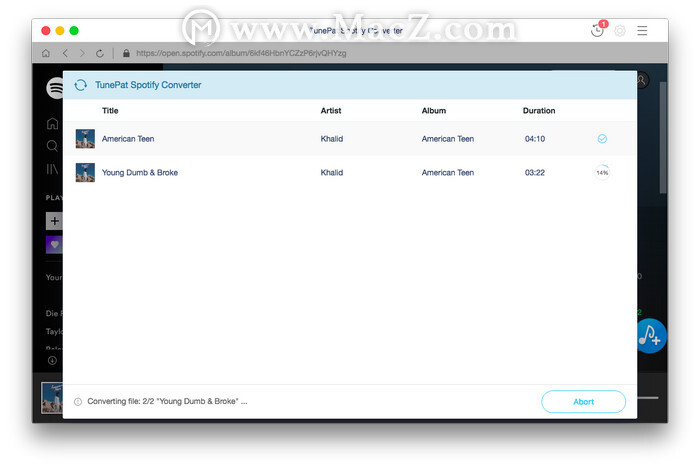Click the 03:22 duration value
Screen dimensions: 700x469
535,172
